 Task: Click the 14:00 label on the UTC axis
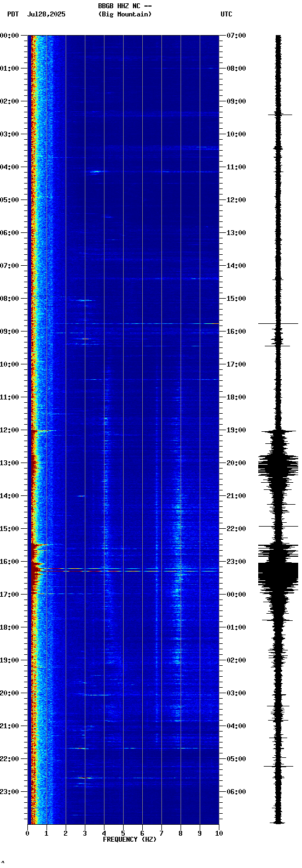(x=236, y=266)
